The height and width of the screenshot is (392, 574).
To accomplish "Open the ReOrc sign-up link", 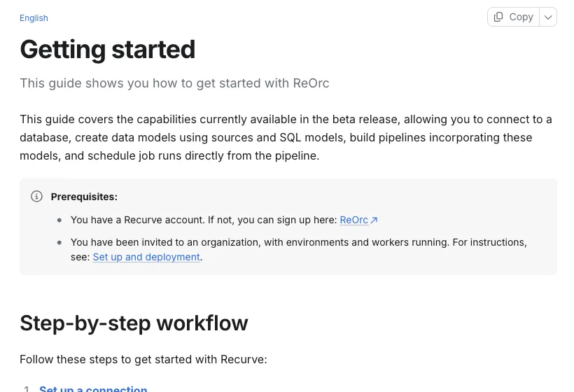I will (354, 220).
